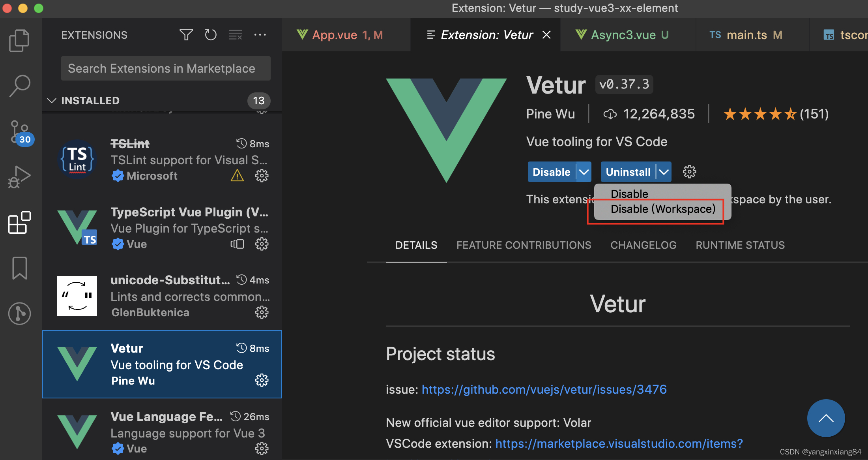Open the Disable button dropdown arrow
The width and height of the screenshot is (868, 460).
584,172
